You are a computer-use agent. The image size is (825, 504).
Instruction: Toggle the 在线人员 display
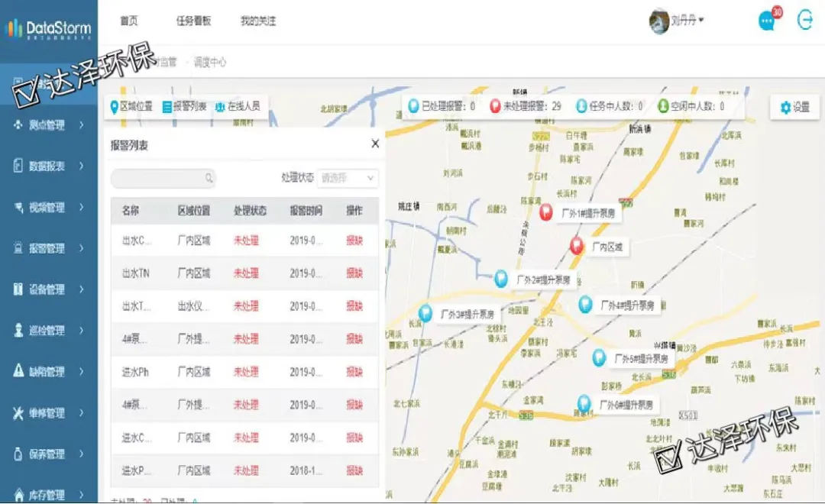click(x=238, y=107)
